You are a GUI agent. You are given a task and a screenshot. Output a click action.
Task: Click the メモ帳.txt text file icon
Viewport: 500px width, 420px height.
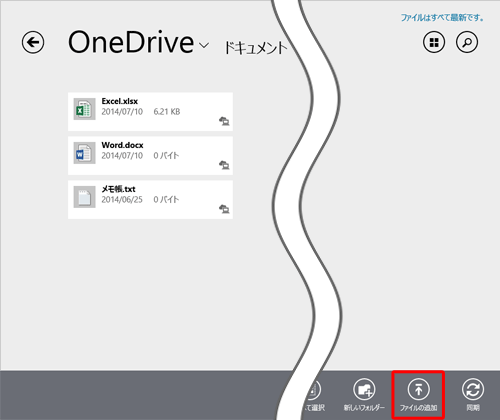(84, 197)
